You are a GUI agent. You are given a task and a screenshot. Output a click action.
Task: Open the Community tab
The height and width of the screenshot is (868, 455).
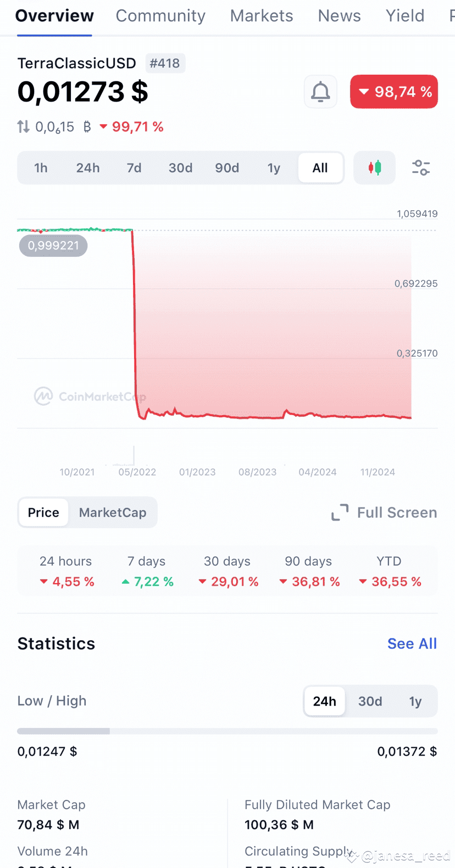pos(160,16)
